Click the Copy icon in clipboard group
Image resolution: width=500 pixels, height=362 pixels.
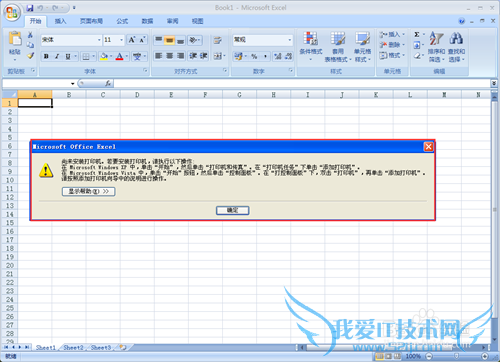click(x=30, y=45)
